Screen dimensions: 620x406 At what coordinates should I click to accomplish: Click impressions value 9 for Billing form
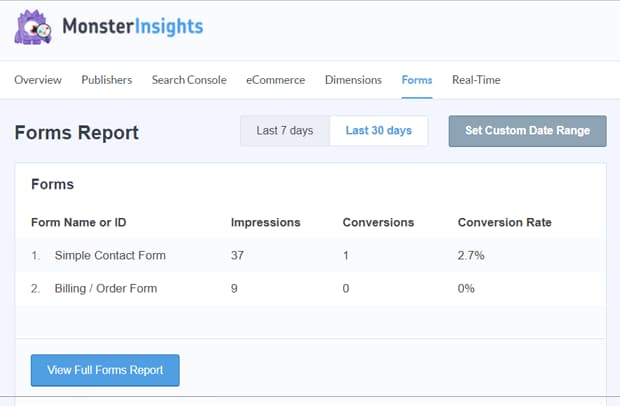234,289
